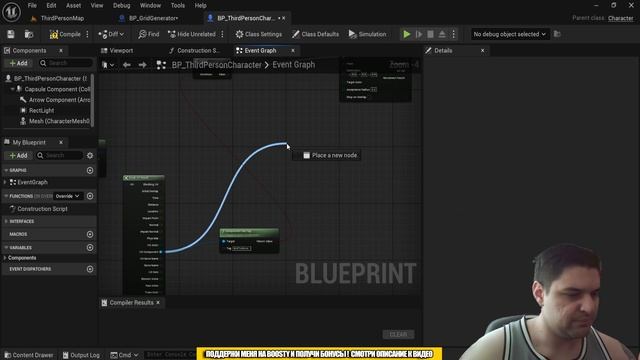The width and height of the screenshot is (640, 360).
Task: Open Class Defaults
Action: pos(316,34)
